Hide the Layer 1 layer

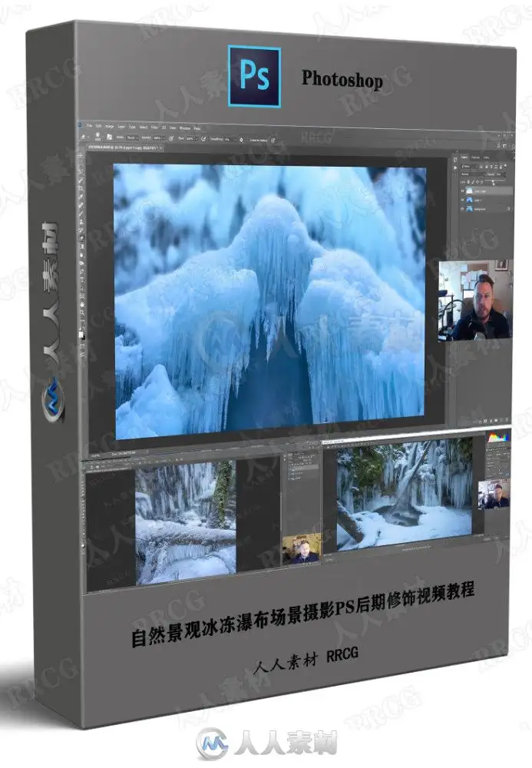462,200
